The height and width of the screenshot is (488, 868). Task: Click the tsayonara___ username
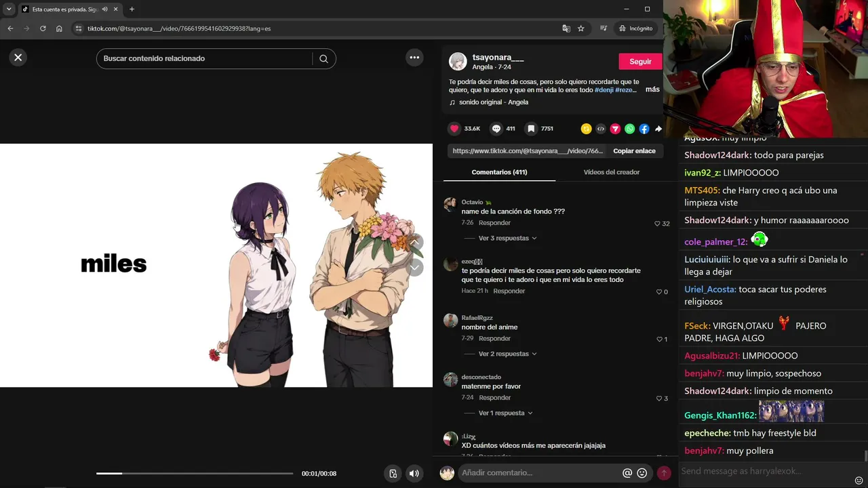click(x=498, y=58)
